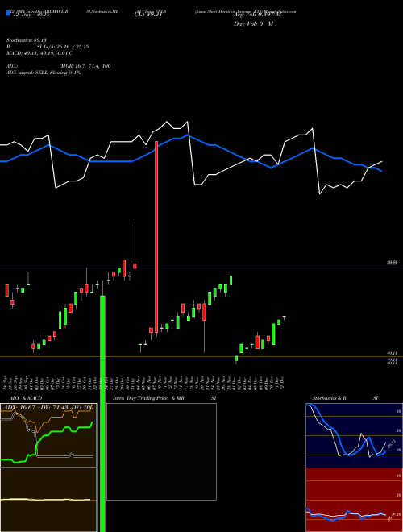Click 'ADX: 16.67 +DY: 71.43 -DY: 100' header
This screenshot has height=532, width=403.
tap(48, 408)
